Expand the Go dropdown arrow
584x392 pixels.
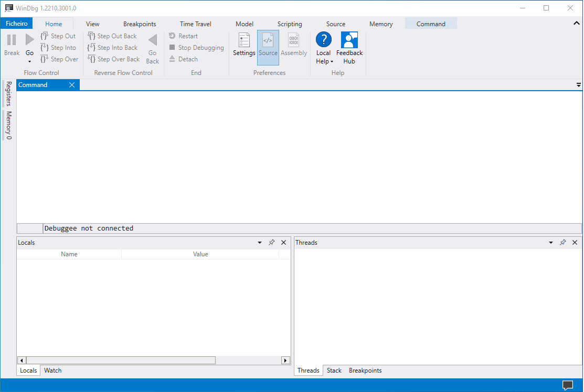(29, 61)
